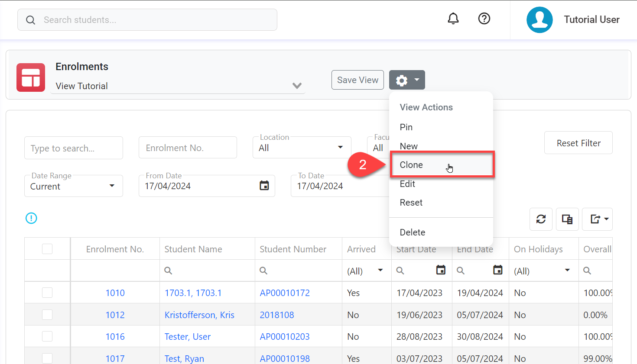Tick the select-all checkbox in the header

47,249
